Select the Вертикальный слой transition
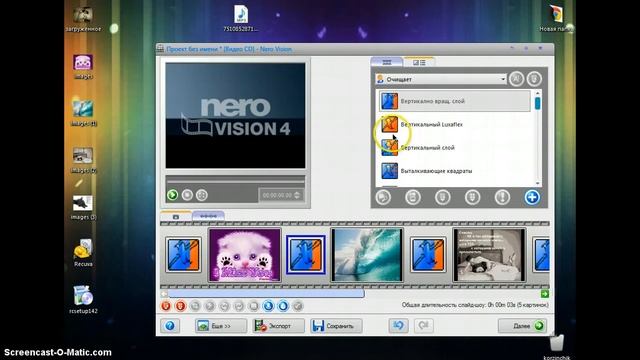 click(455, 148)
